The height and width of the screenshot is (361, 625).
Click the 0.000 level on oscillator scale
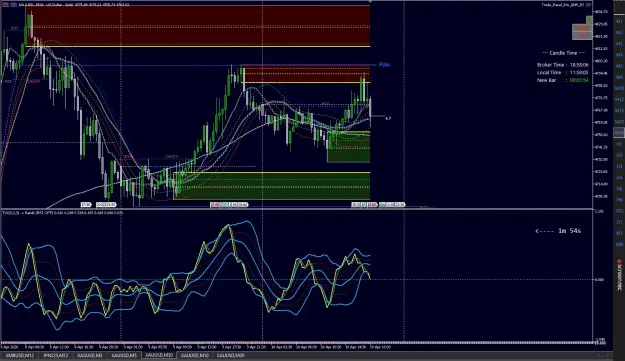pyautogui.click(x=599, y=280)
